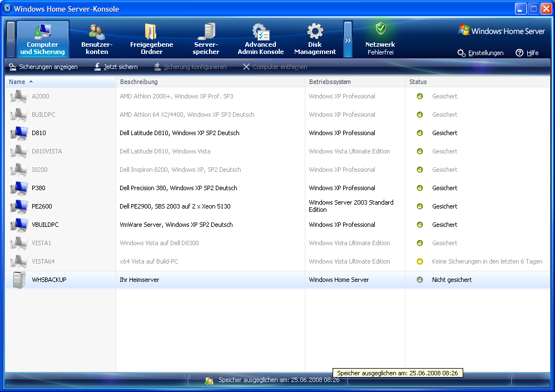
Task: Click the Betriebssystem column header
Action: point(354,82)
